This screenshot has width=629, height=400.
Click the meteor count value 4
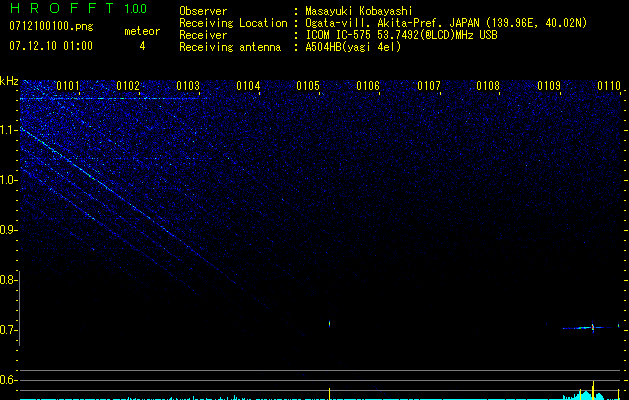[142, 46]
